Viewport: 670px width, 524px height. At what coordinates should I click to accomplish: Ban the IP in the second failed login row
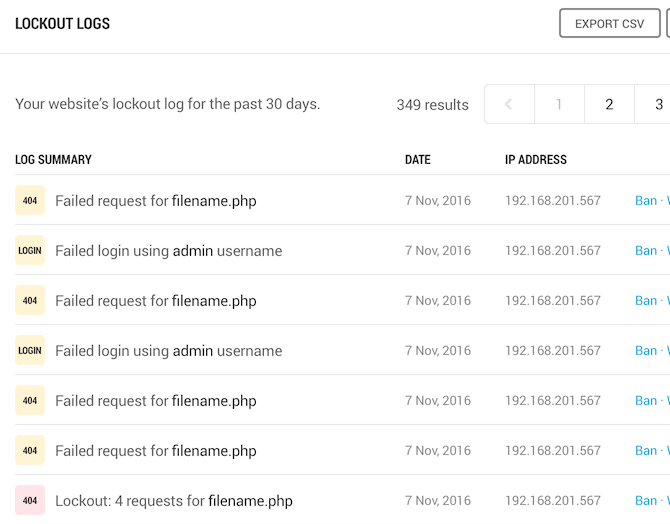click(646, 350)
